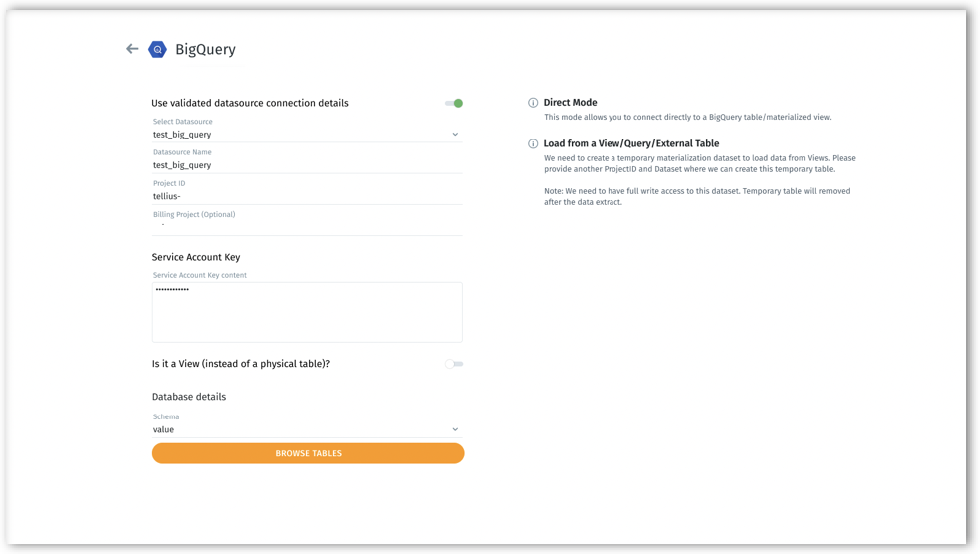Click the Direct Mode heading

(x=570, y=103)
